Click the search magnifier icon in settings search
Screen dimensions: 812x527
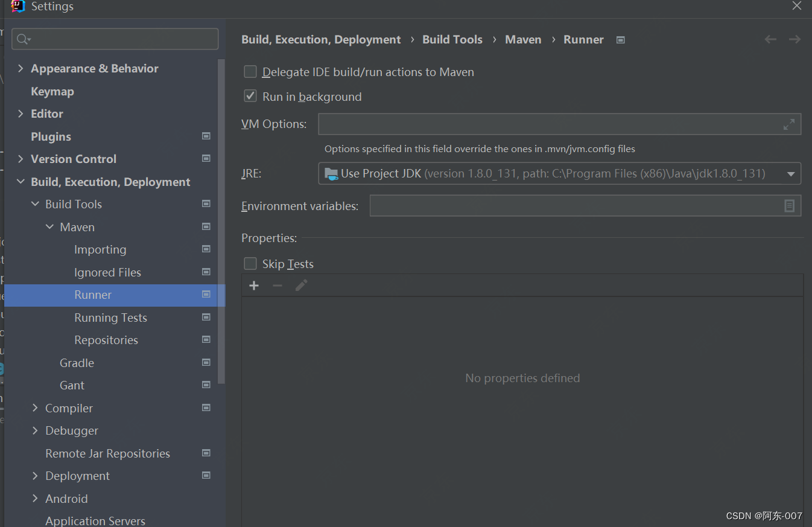(24, 39)
